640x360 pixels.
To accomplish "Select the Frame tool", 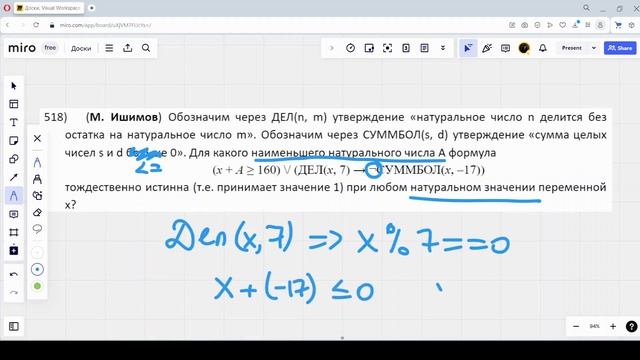I will (14, 232).
